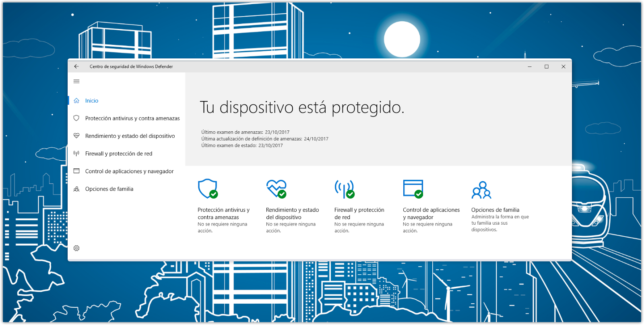This screenshot has height=325, width=644.
Task: Click the large family options icon
Action: point(481,190)
